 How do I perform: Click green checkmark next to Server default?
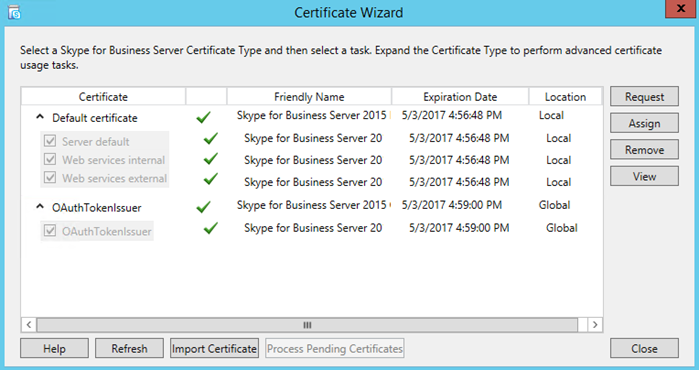tap(210, 139)
